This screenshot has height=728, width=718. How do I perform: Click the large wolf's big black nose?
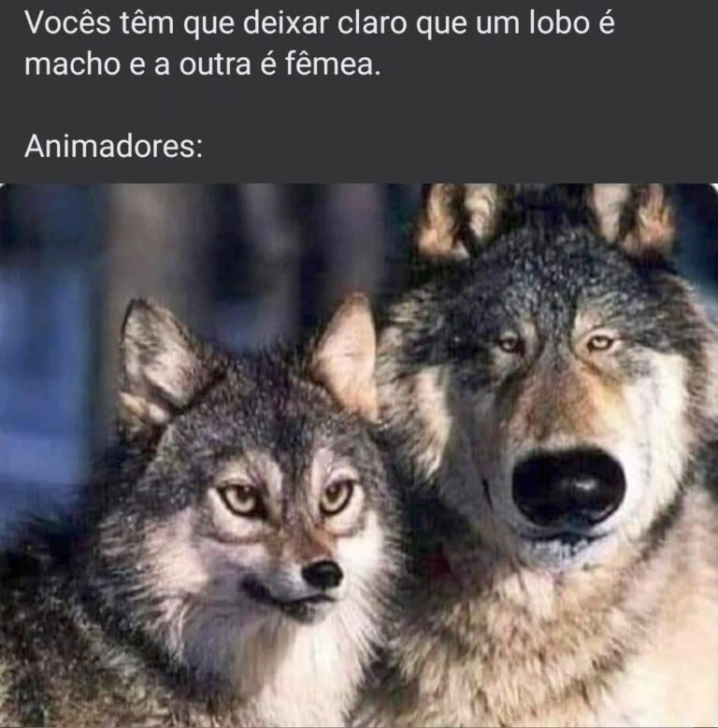click(568, 486)
